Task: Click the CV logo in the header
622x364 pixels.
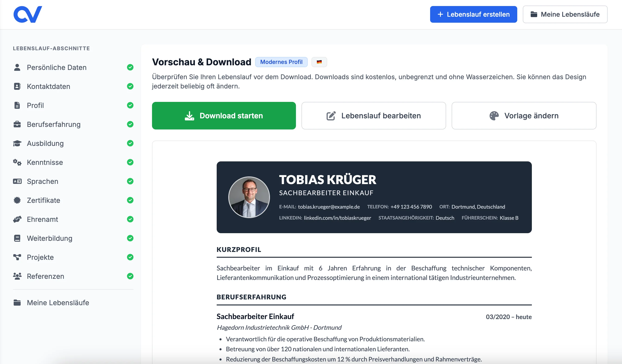Action: (x=28, y=14)
